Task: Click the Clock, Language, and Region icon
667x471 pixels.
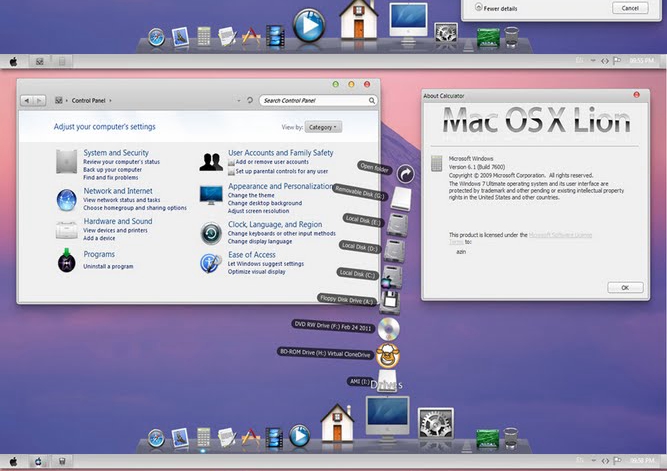Action: (x=211, y=233)
